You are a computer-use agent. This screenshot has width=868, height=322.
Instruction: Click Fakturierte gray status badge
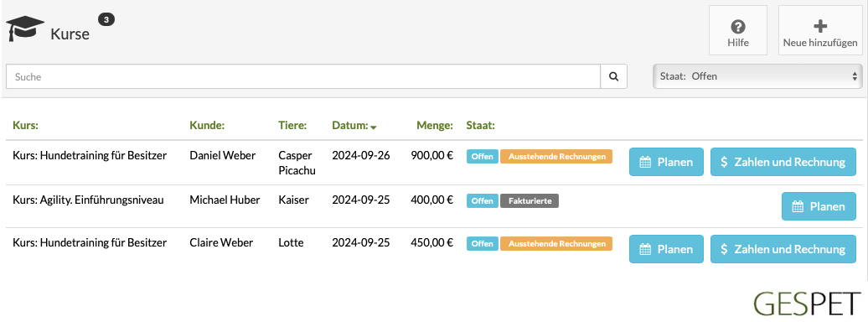(x=530, y=200)
